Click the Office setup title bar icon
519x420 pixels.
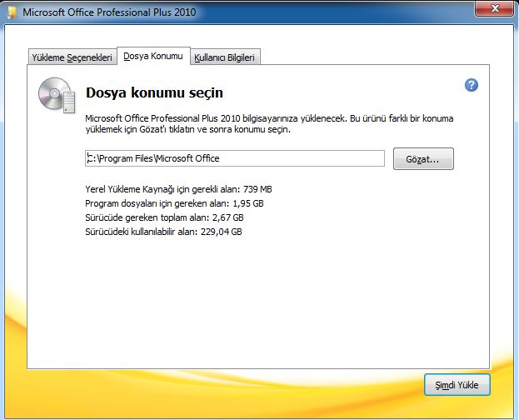click(12, 12)
